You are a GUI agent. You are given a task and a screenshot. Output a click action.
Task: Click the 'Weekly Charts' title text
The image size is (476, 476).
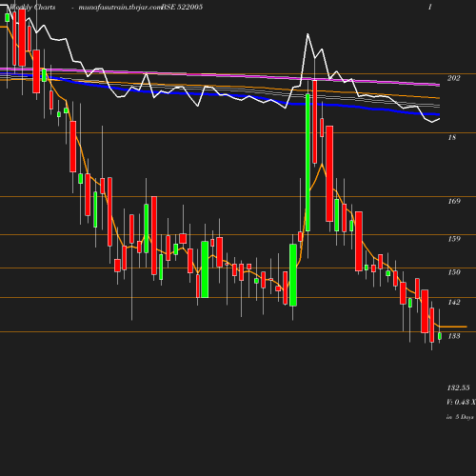(x=32, y=7)
